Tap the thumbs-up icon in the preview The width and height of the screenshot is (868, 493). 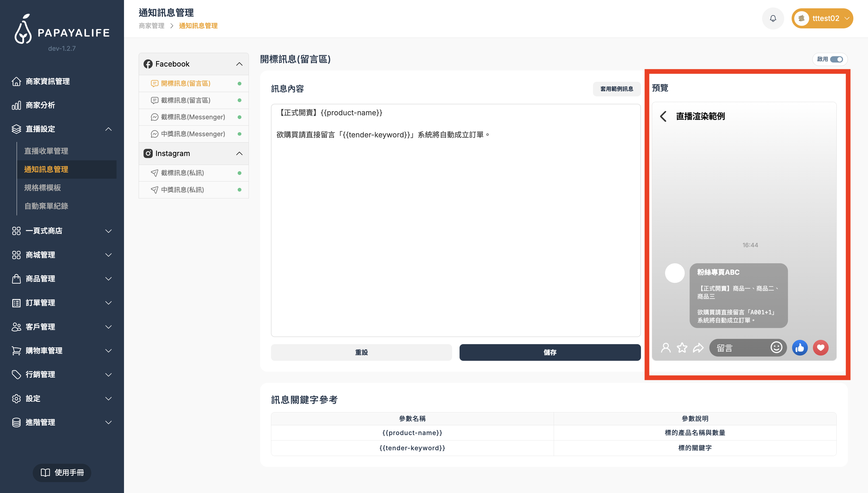[800, 347]
